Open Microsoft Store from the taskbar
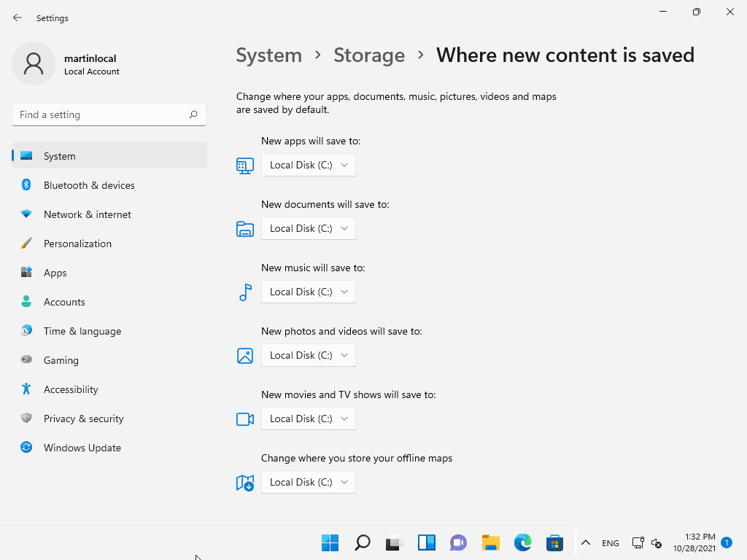Screen dimensions: 747x560 click(554, 542)
